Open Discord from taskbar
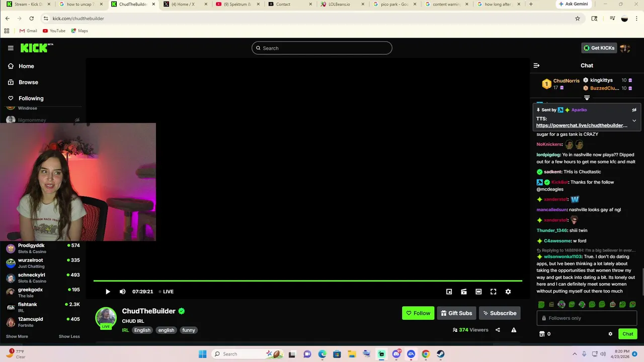Screen dimensions: 644x362 (396, 354)
